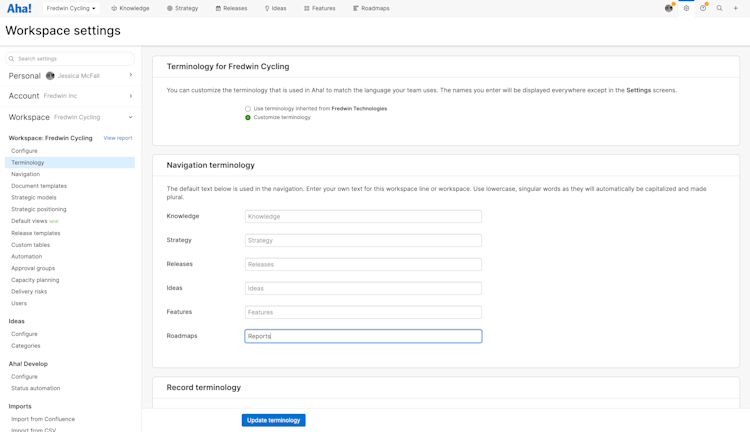
Task: Click Jessica McFall avatar in sidebar
Action: click(50, 76)
